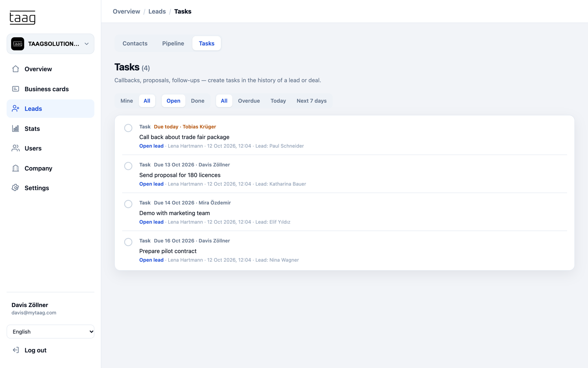Open lead for Nina Wagner task
The width and height of the screenshot is (588, 368).
point(151,260)
